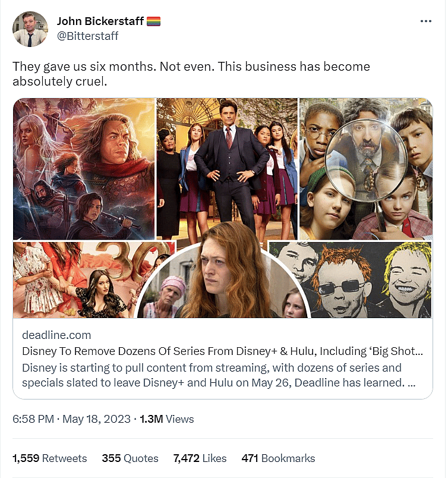View the 1.3M Views analytics
The width and height of the screenshot is (448, 478).
[166, 419]
